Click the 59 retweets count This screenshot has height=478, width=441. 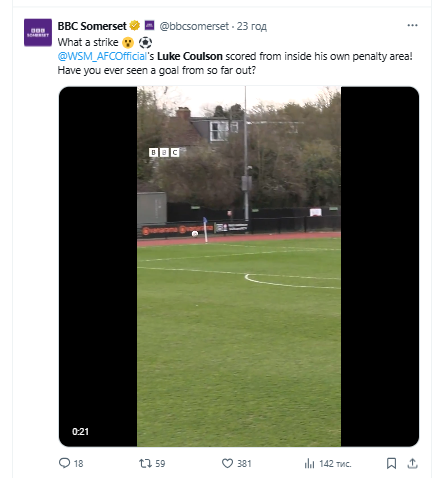tap(160, 464)
